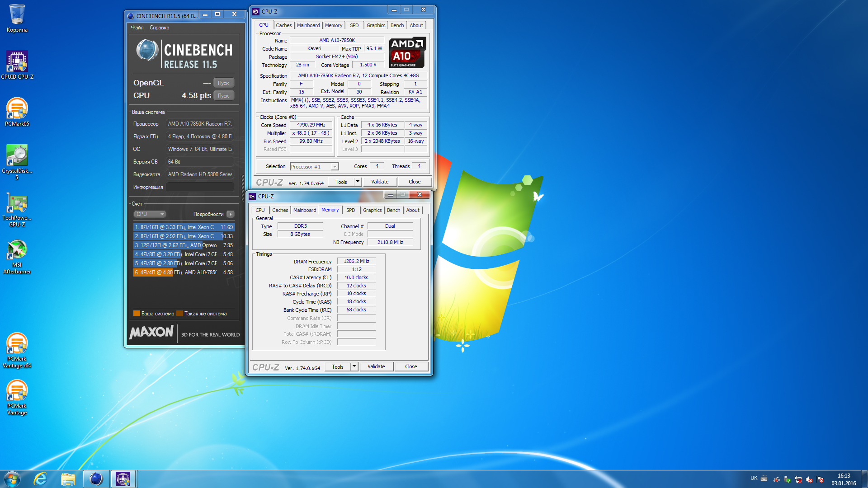Screen dimensions: 868x488
Task: Click the brown Такая же система legend swatch
Action: tap(179, 314)
